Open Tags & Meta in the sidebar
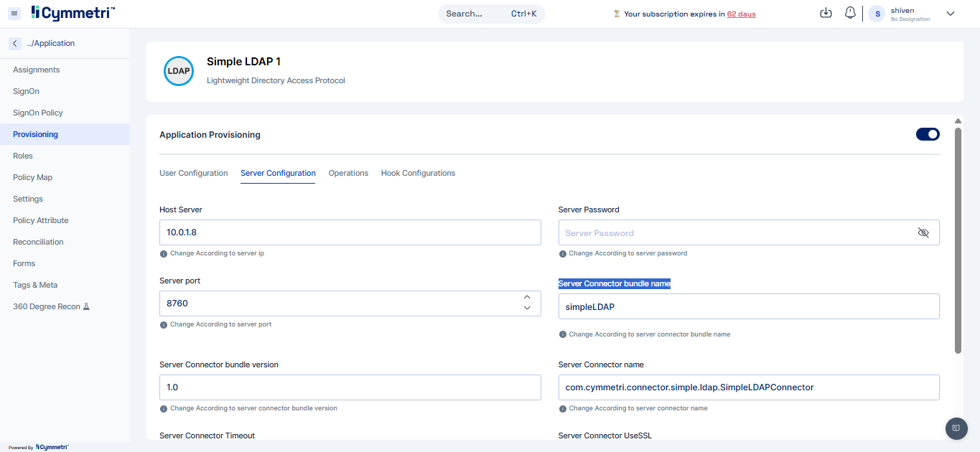Image resolution: width=980 pixels, height=452 pixels. (65, 285)
